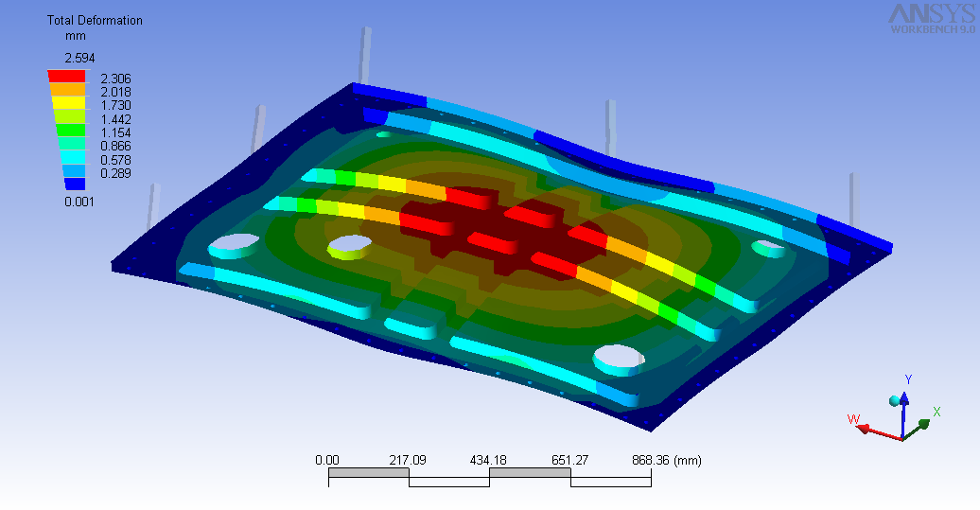980x510 pixels.
Task: Click the yellow legend color band
Action: point(68,103)
